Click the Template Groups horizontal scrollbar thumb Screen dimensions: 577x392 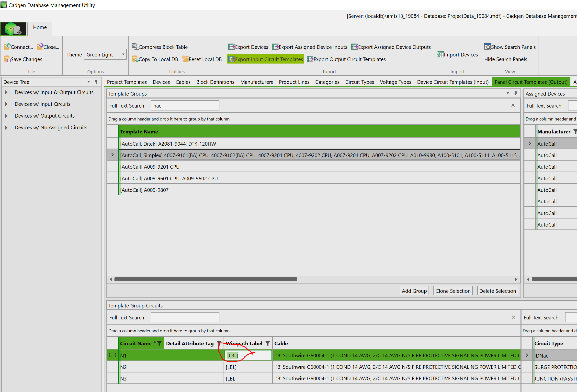(205, 279)
